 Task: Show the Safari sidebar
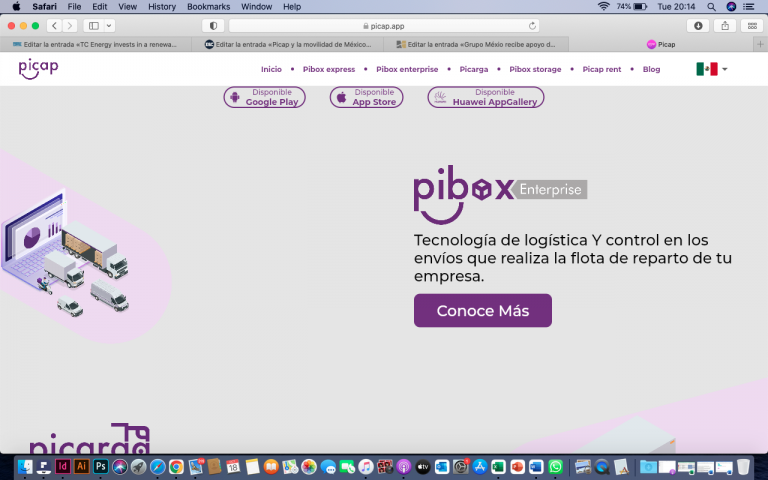94,25
